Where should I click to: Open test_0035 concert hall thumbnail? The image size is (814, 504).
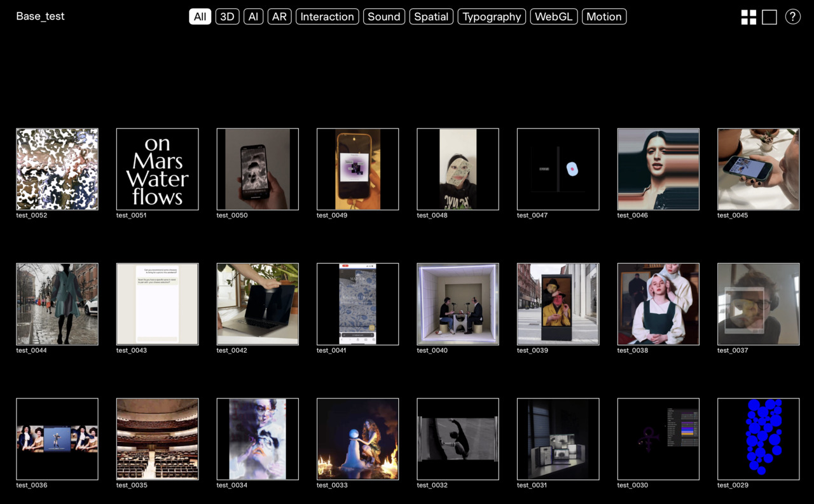pyautogui.click(x=157, y=439)
